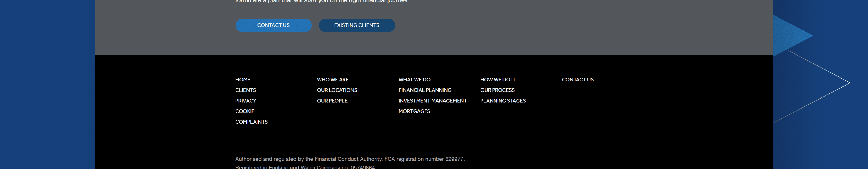
Task: Open Our Process footer link
Action: click(x=497, y=90)
